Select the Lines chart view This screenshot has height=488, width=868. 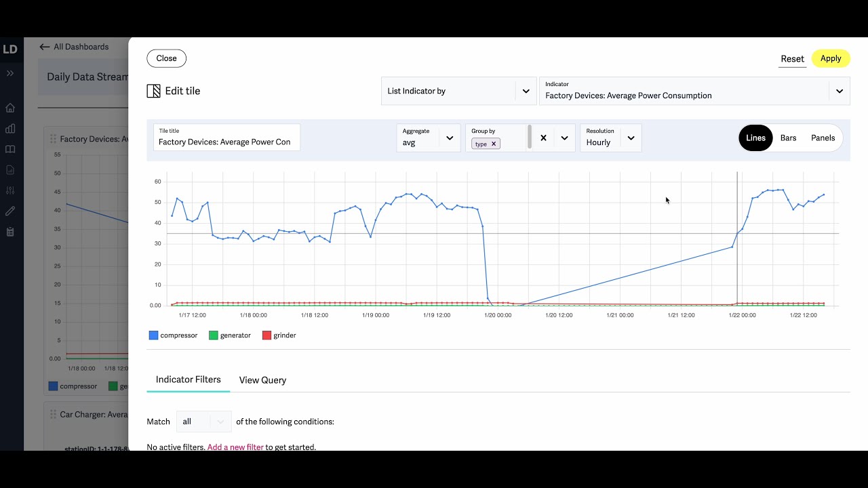point(755,138)
